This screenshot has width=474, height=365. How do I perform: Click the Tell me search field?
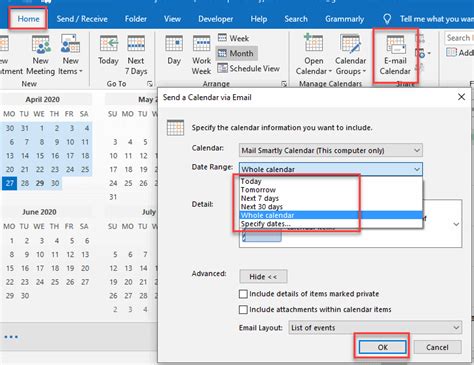click(x=433, y=19)
